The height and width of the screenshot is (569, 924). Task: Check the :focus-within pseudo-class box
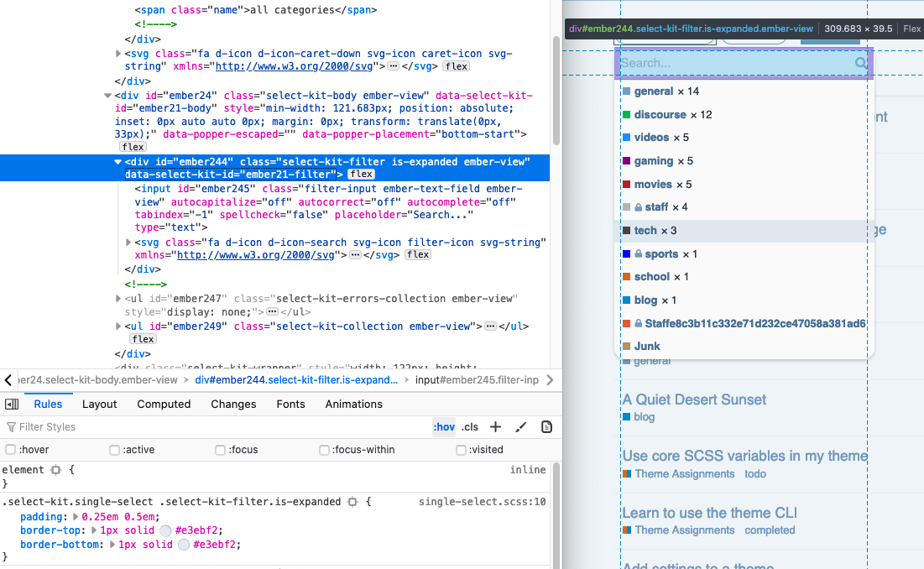pos(324,450)
